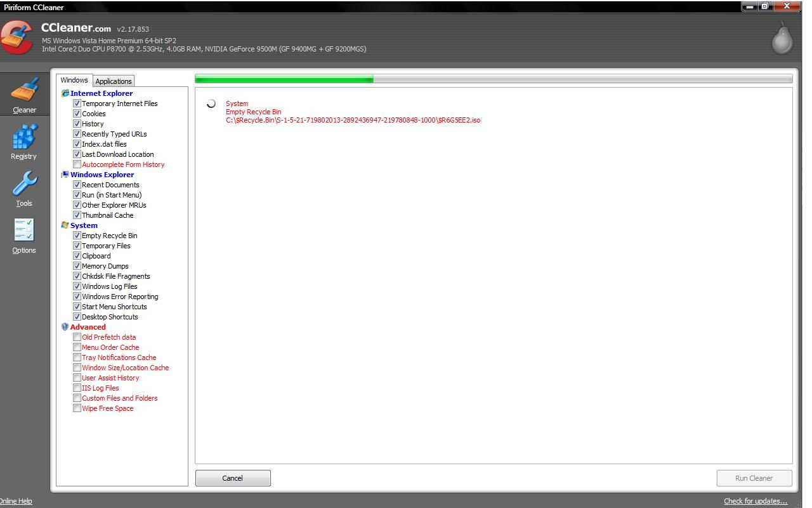Toggle Last Download Location checkbox
The image size is (812, 508).
[x=77, y=154]
